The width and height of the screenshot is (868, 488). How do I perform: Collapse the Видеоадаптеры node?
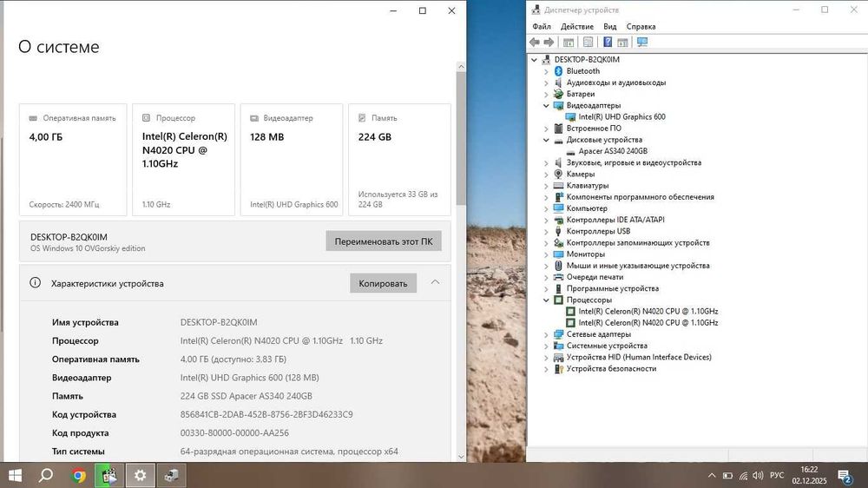click(x=546, y=106)
